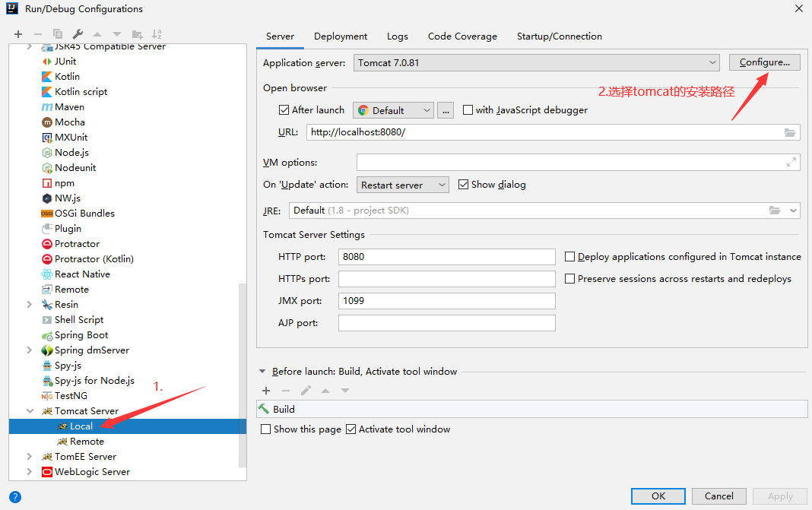This screenshot has width=812, height=510.
Task: Select Remote under Tomcat Server
Action: click(x=87, y=441)
